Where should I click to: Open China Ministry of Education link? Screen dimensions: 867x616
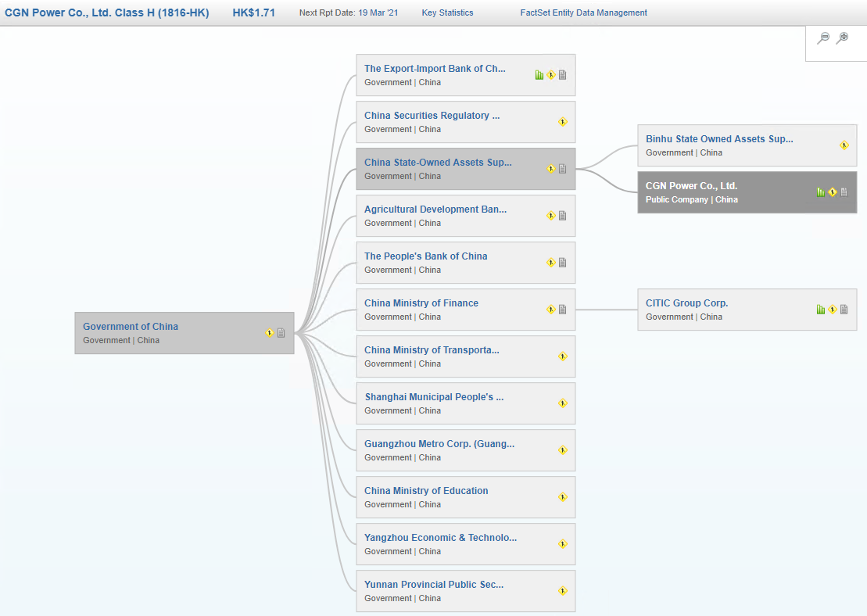(x=426, y=491)
